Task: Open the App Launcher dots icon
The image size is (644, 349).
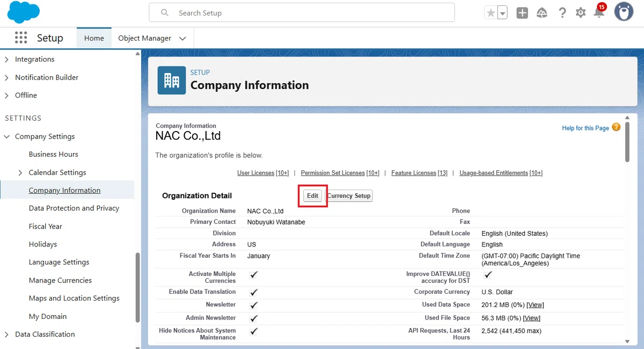Action: coord(21,38)
